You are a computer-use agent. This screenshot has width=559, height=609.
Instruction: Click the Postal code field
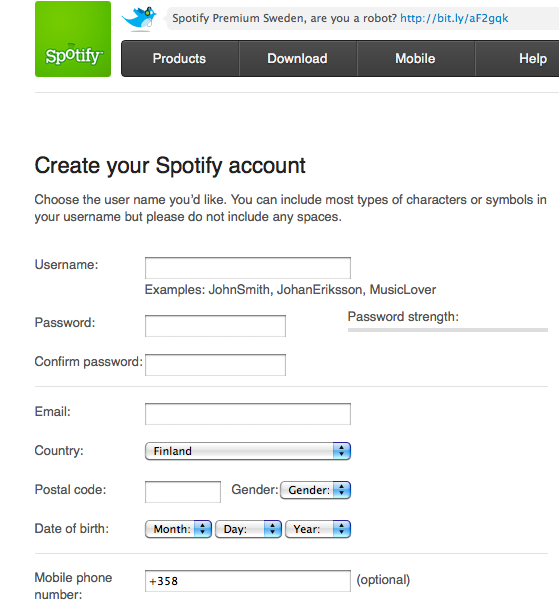[183, 492]
